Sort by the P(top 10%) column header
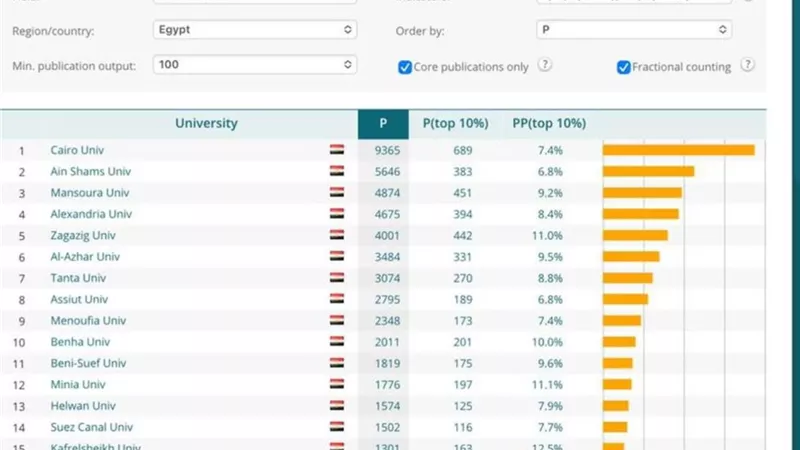This screenshot has width=800, height=450. click(455, 123)
